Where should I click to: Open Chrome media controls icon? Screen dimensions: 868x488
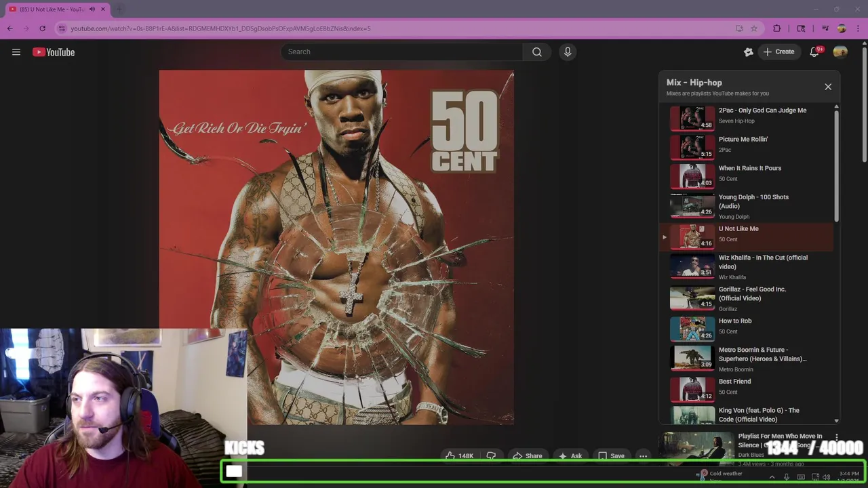coord(825,28)
